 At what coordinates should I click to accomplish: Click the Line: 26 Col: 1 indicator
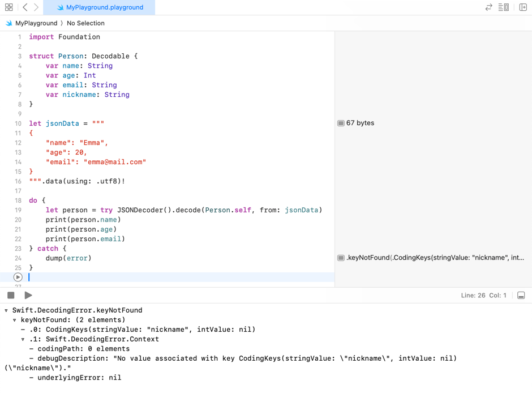pyautogui.click(x=483, y=295)
